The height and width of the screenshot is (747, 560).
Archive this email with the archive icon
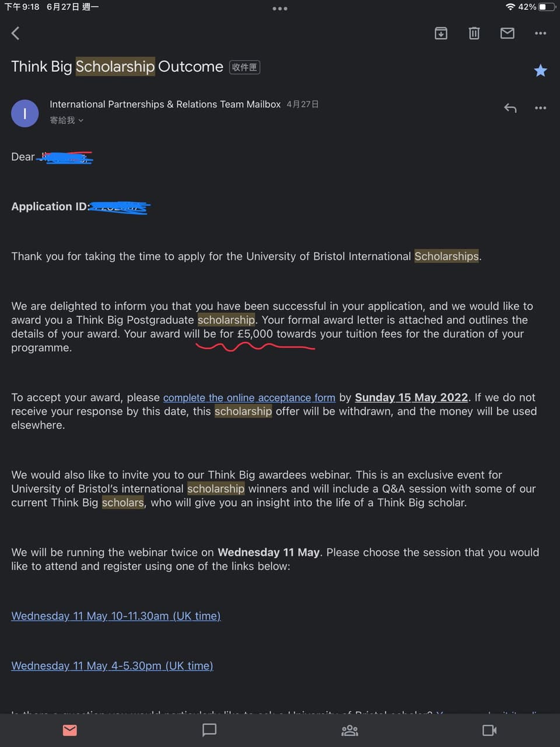click(x=441, y=33)
